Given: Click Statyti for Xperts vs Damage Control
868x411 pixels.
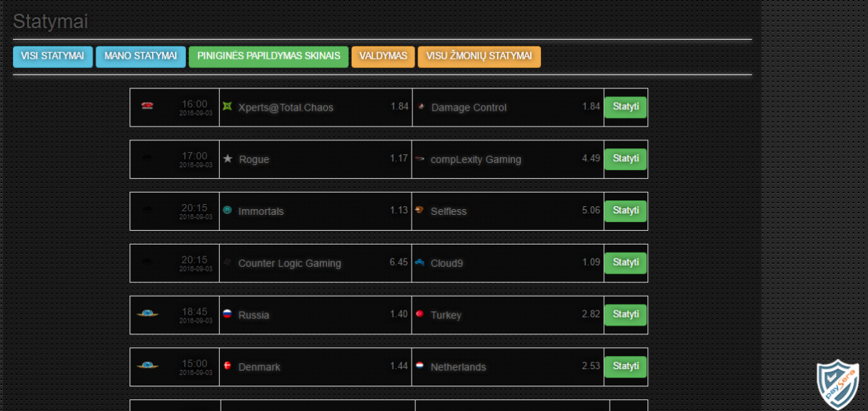Looking at the screenshot, I should [x=626, y=107].
